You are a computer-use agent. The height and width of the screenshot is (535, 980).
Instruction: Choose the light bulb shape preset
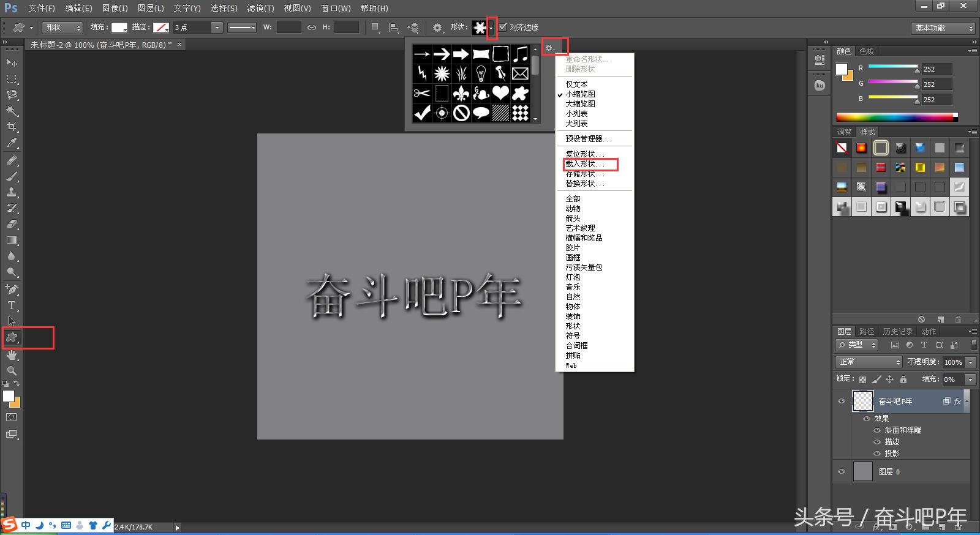tap(481, 73)
